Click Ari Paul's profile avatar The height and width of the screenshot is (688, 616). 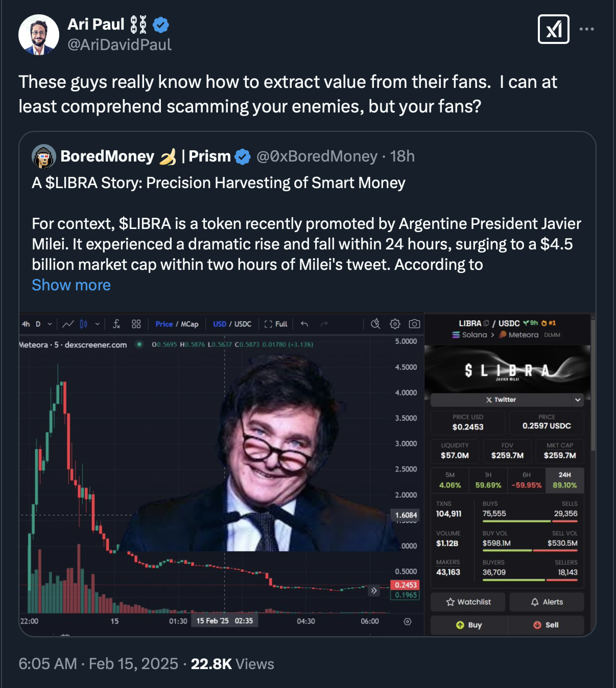pos(39,35)
